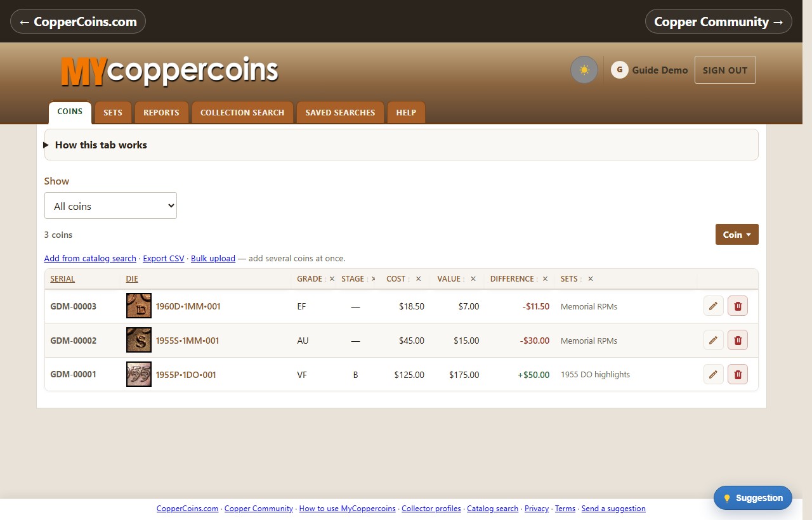Sort by DIE column header
The image size is (812, 520).
[132, 279]
